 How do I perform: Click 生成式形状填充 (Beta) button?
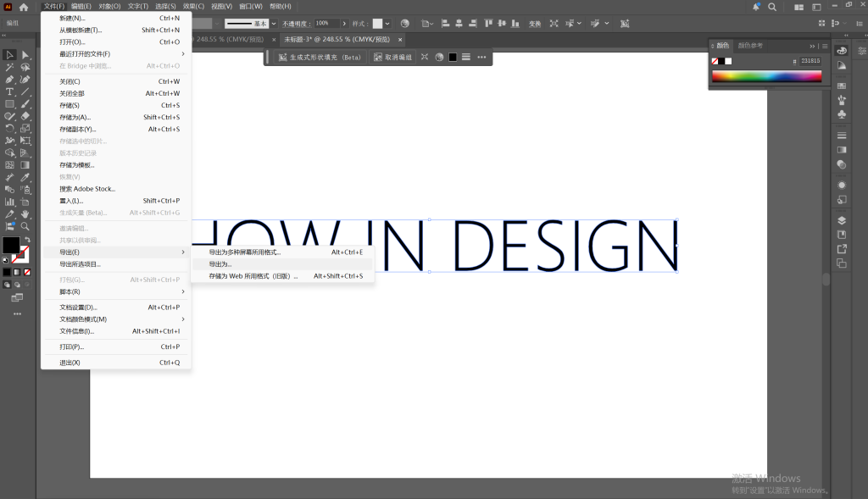(x=320, y=57)
